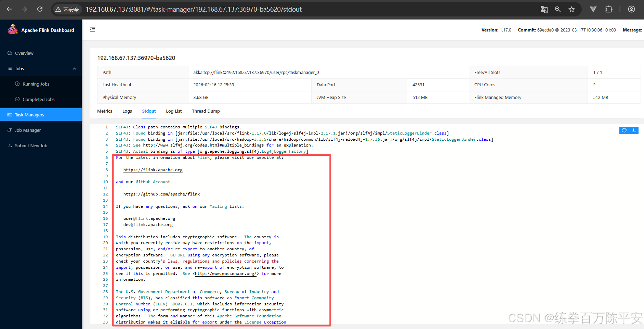The image size is (644, 329).
Task: Click the browser back arrow
Action: point(9,9)
